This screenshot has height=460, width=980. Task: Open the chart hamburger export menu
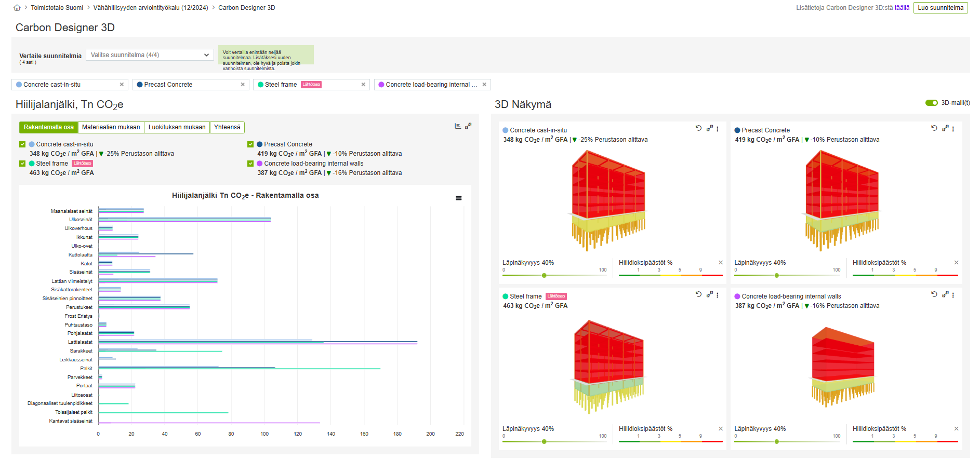tap(458, 198)
